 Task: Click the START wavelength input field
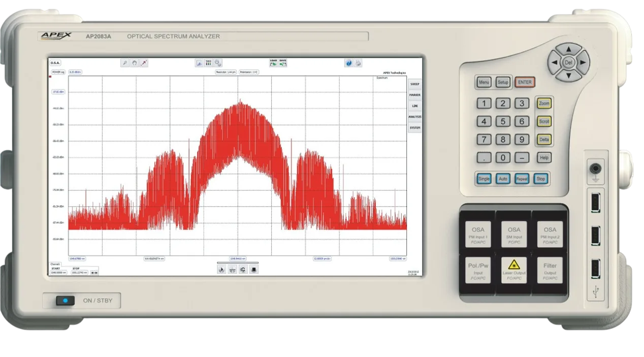click(59, 273)
